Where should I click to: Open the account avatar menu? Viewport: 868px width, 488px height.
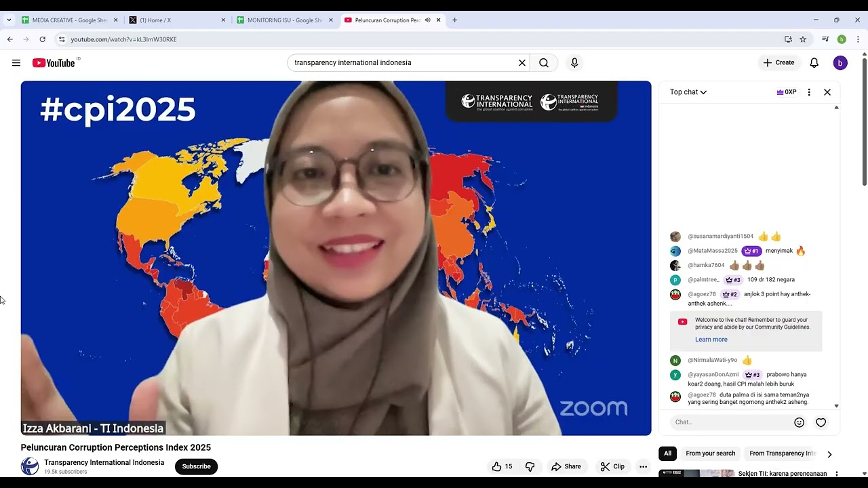840,63
